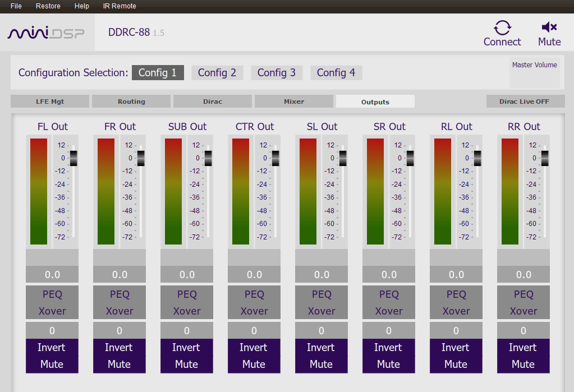Open the IR Remote menu
The width and height of the screenshot is (574, 392).
point(120,6)
